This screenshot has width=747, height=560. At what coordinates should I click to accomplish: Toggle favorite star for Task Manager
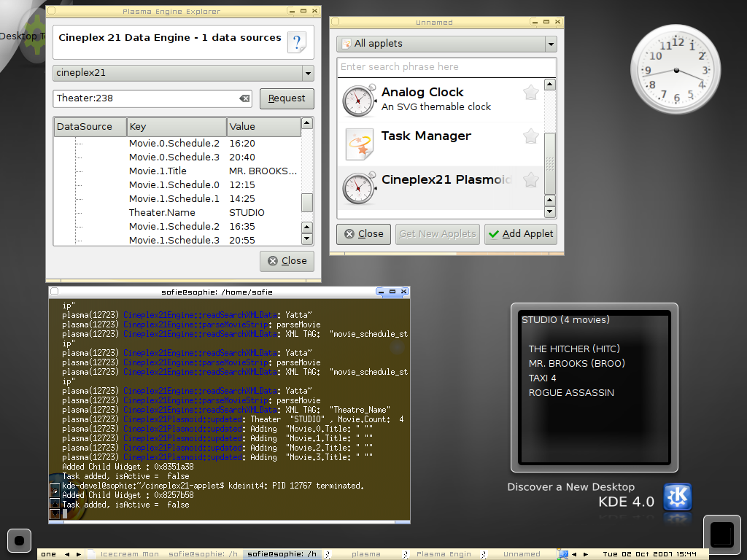coord(531,136)
